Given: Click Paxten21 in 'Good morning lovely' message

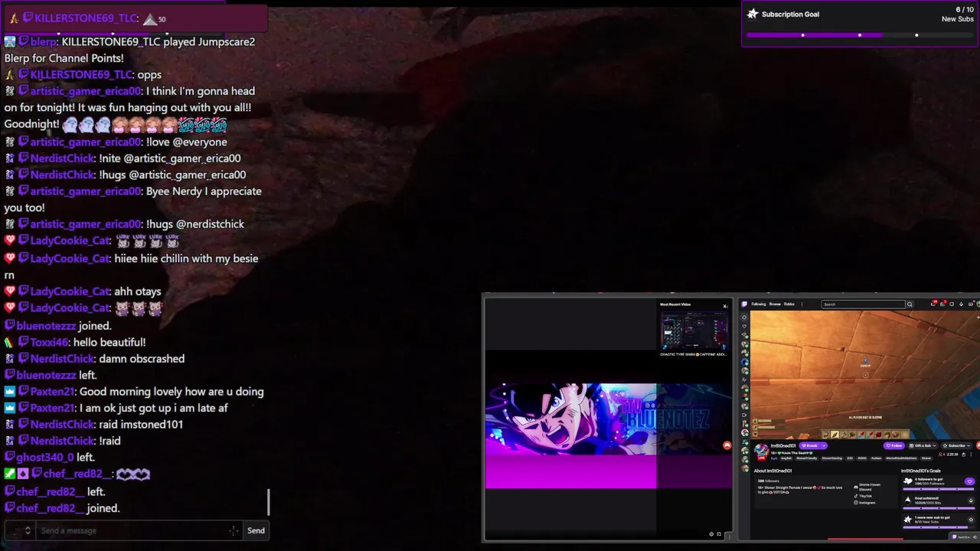Looking at the screenshot, I should point(52,391).
